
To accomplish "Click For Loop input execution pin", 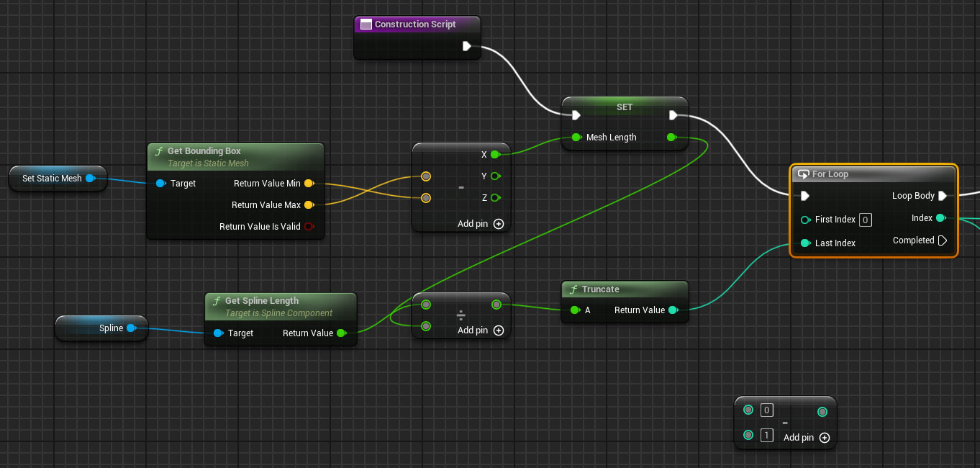I will pyautogui.click(x=805, y=196).
